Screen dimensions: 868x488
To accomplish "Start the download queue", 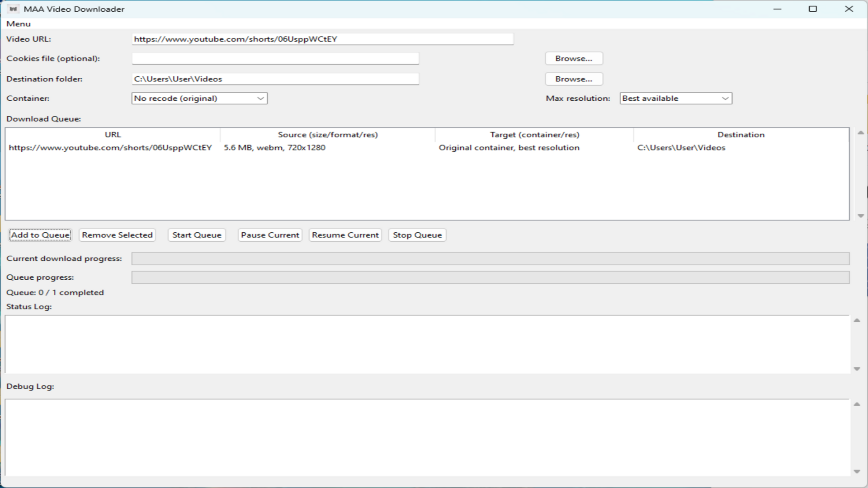I will [196, 235].
